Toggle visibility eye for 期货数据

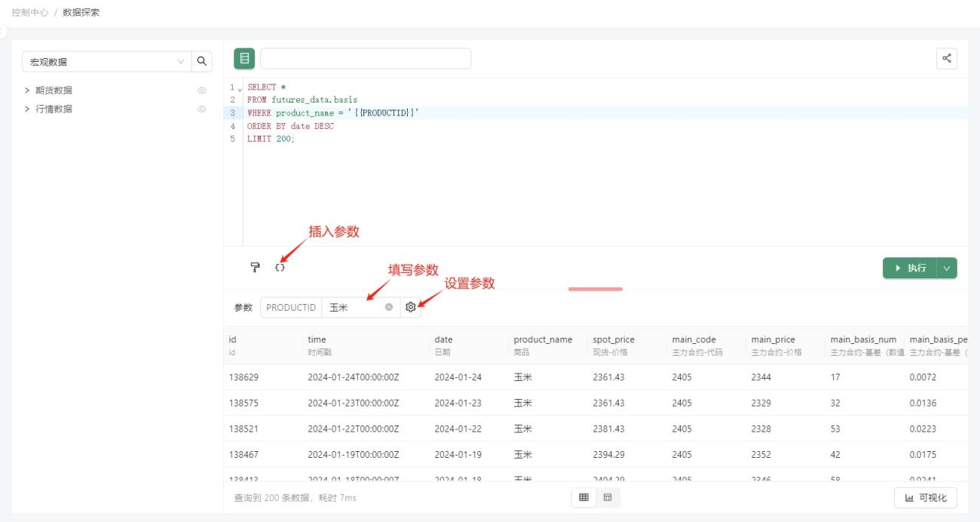[202, 91]
